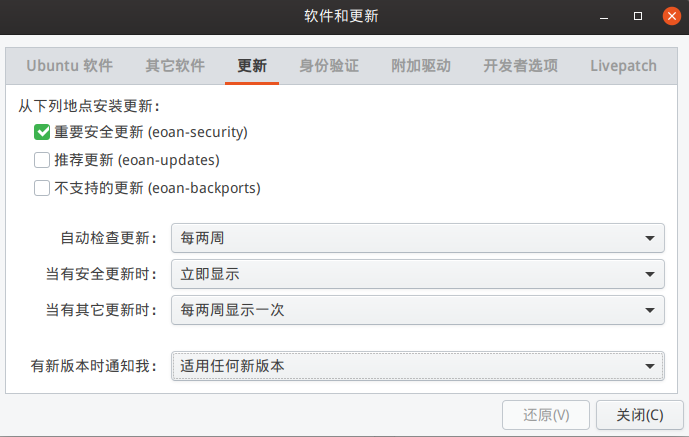Click the 软件和更新 title bar text
The image size is (689, 437).
pos(341,16)
